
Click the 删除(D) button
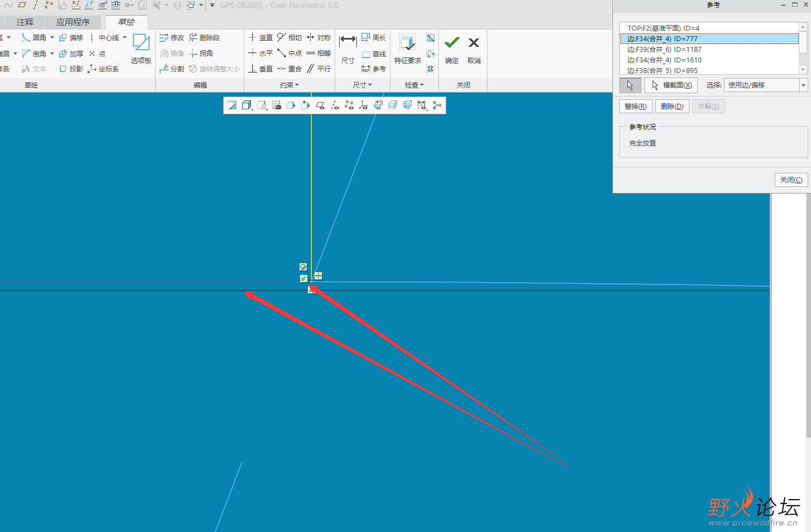point(672,107)
